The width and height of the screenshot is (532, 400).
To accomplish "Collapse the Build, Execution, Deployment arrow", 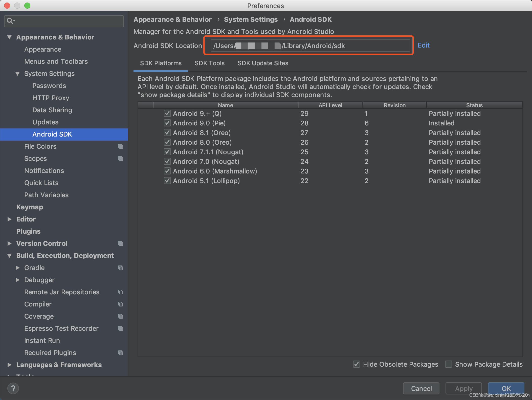I will 9,256.
